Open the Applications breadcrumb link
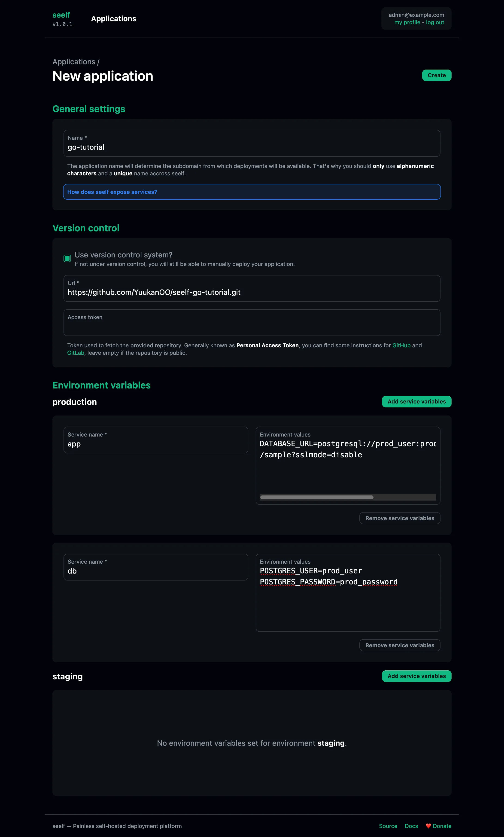This screenshot has height=837, width=504. [x=74, y=61]
